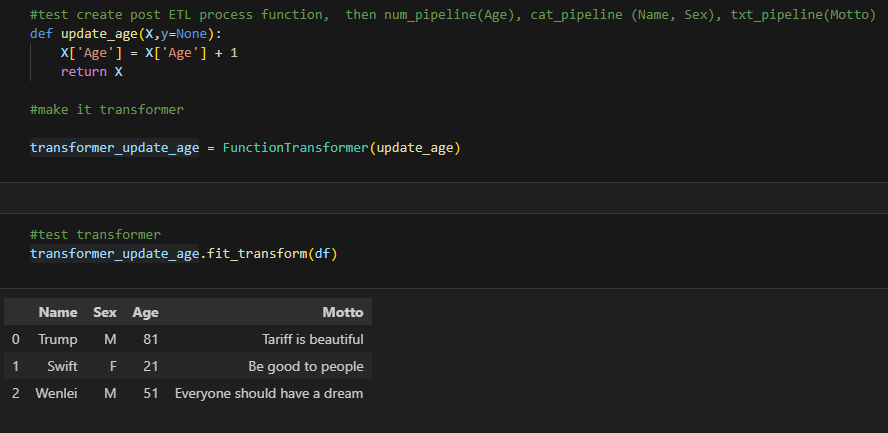Place cursor on fit_transform method call

pos(257,254)
